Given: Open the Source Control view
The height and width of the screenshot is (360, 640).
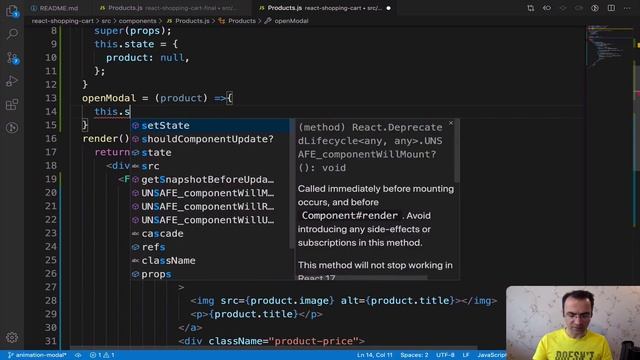Looking at the screenshot, I should click(12, 58).
